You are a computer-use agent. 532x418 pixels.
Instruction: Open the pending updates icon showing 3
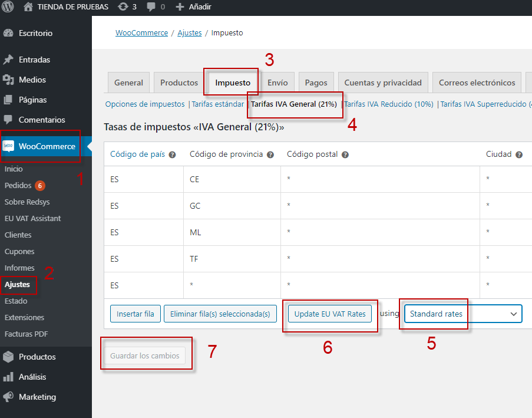coord(123,6)
